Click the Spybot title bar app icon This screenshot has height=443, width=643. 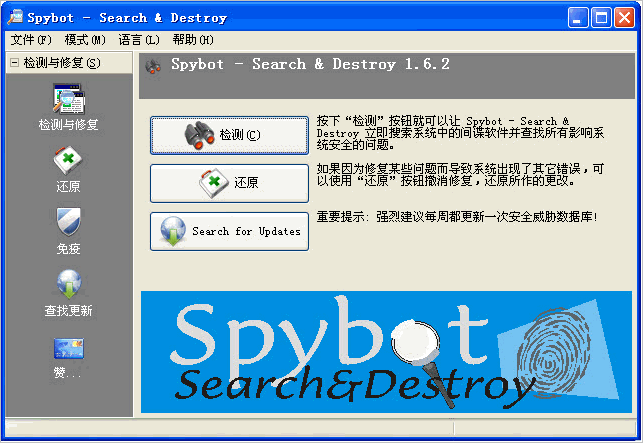coord(16,17)
